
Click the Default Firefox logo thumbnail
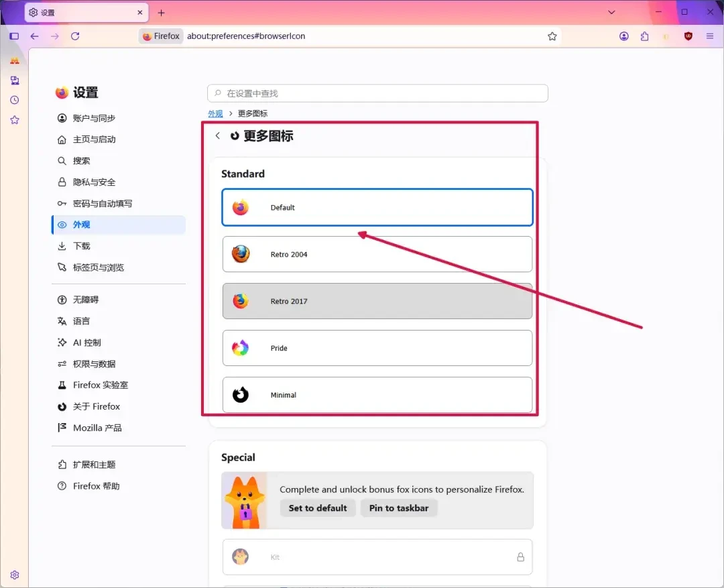241,207
